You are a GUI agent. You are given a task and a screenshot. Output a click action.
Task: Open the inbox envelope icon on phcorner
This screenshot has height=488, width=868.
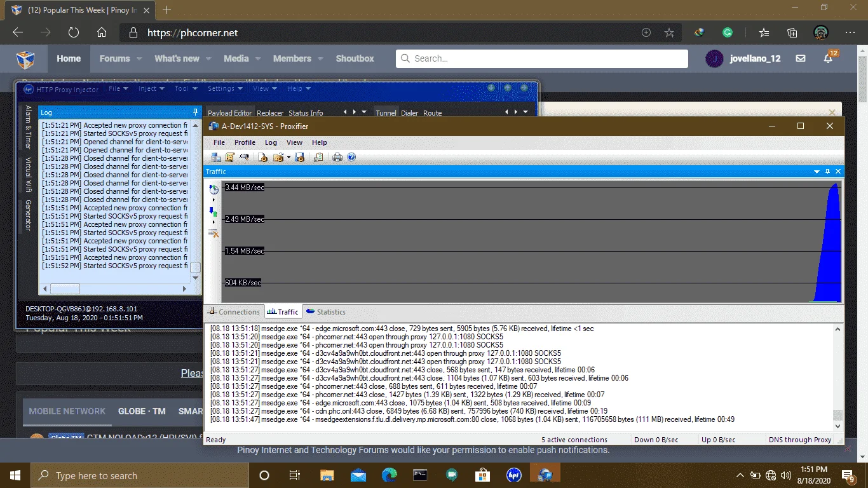click(x=801, y=58)
